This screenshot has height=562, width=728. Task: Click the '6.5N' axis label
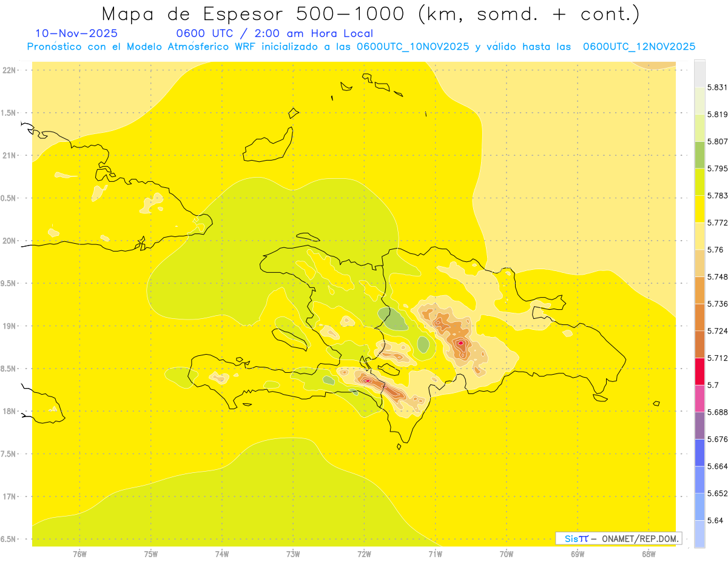point(9,540)
